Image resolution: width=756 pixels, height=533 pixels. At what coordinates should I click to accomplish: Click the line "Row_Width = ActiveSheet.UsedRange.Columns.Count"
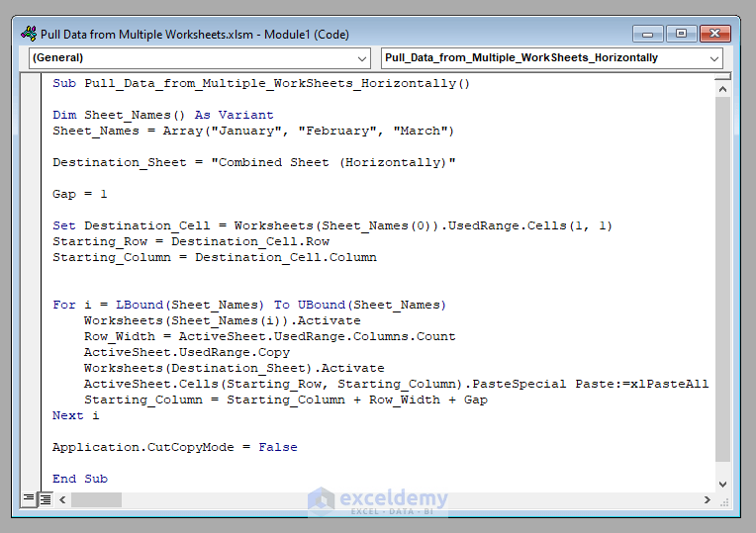(x=269, y=337)
